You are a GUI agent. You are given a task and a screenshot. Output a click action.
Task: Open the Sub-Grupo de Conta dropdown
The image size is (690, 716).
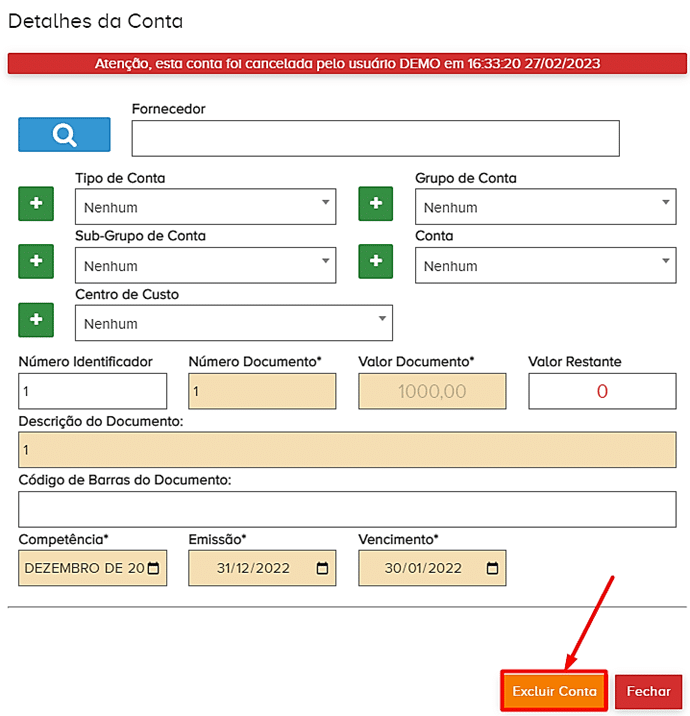click(x=205, y=265)
